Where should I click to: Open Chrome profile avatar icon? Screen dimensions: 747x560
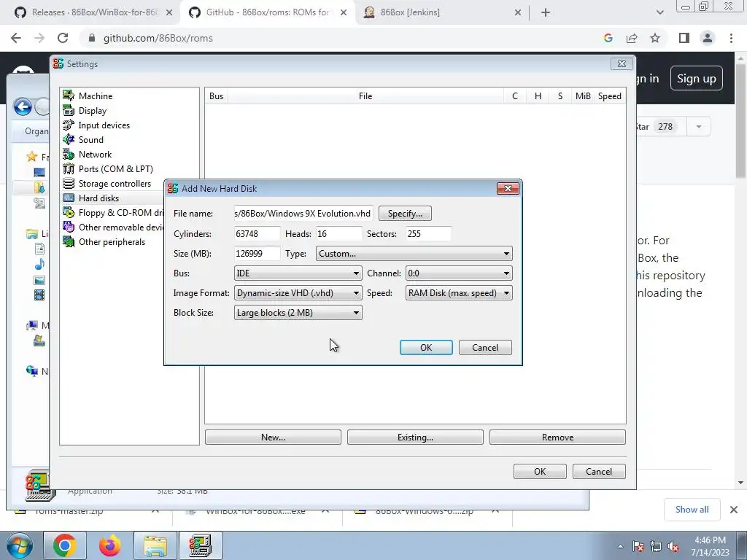click(x=708, y=38)
